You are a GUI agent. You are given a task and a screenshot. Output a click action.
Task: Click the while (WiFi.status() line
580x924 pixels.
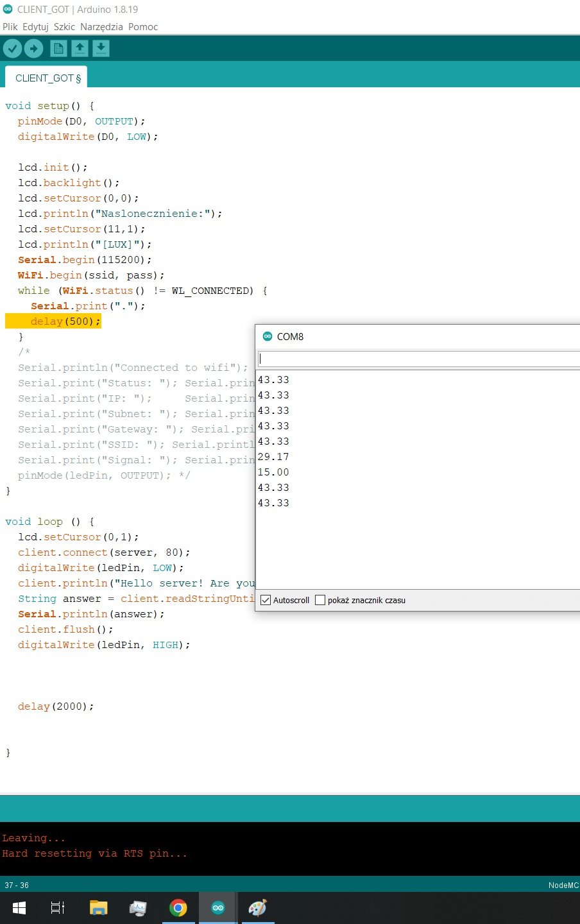(x=142, y=291)
